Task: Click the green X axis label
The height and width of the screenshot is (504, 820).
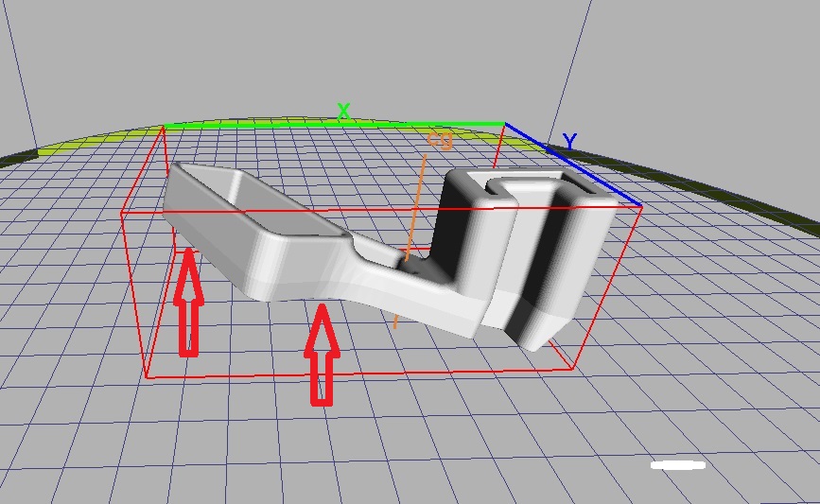Action: pyautogui.click(x=343, y=113)
